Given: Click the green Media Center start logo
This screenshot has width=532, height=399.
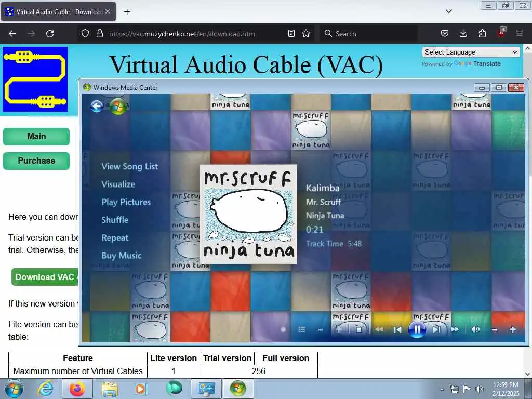Looking at the screenshot, I should [118, 106].
